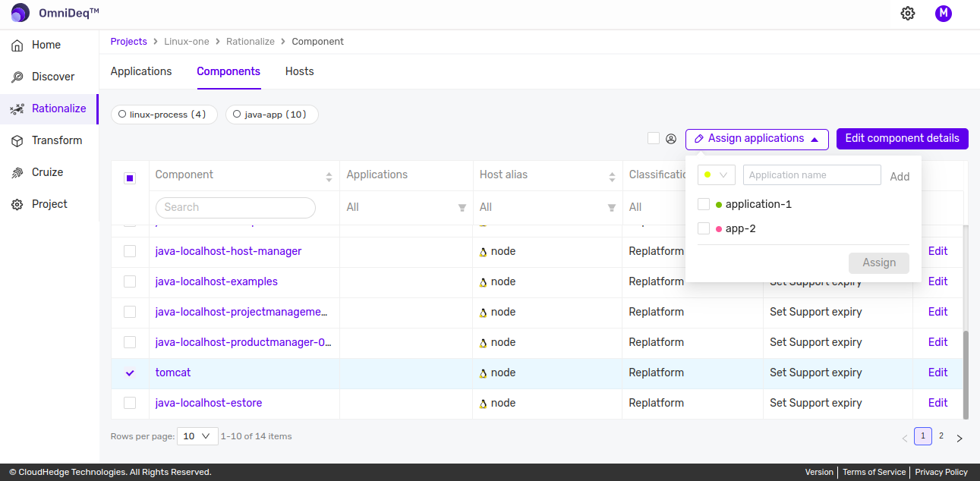Screen dimensions: 980x481
Task: Open Projects breadcrumb link
Action: (129, 42)
